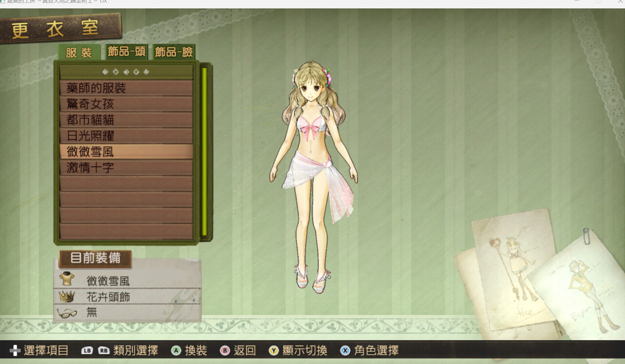Click the D-pad icon in the bottom bar
This screenshot has height=364, width=625.
(x=15, y=350)
